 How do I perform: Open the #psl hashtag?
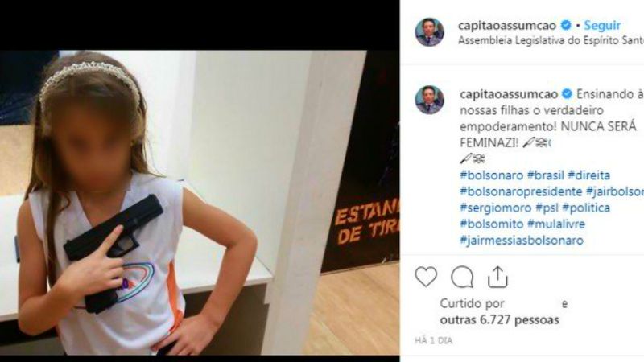point(547,208)
